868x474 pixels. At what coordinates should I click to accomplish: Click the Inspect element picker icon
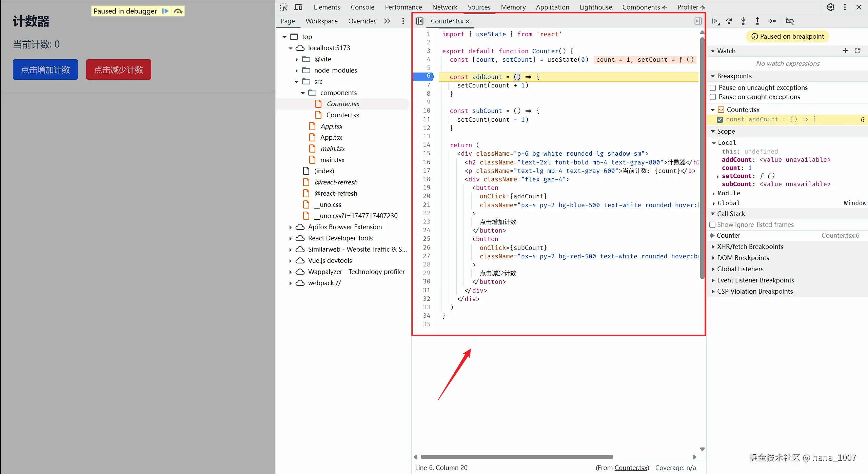tap(284, 7)
